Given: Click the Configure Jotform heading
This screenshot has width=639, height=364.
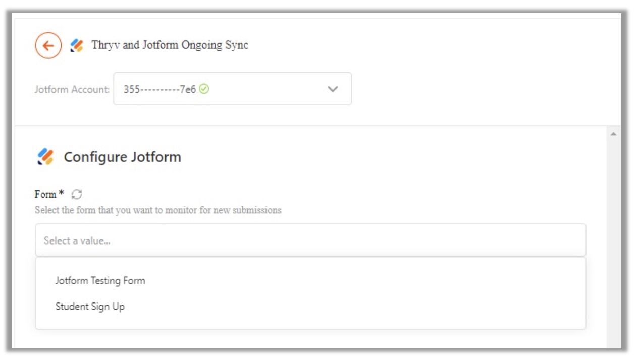Looking at the screenshot, I should point(122,157).
